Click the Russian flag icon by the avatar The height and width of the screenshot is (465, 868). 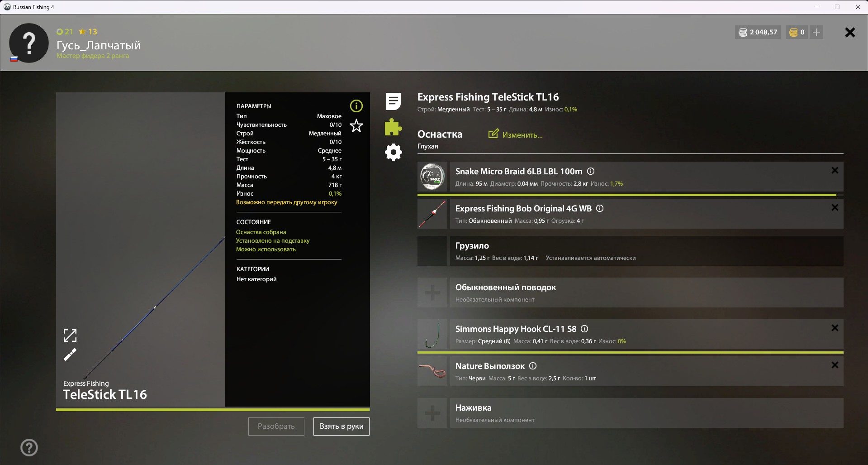pos(14,59)
